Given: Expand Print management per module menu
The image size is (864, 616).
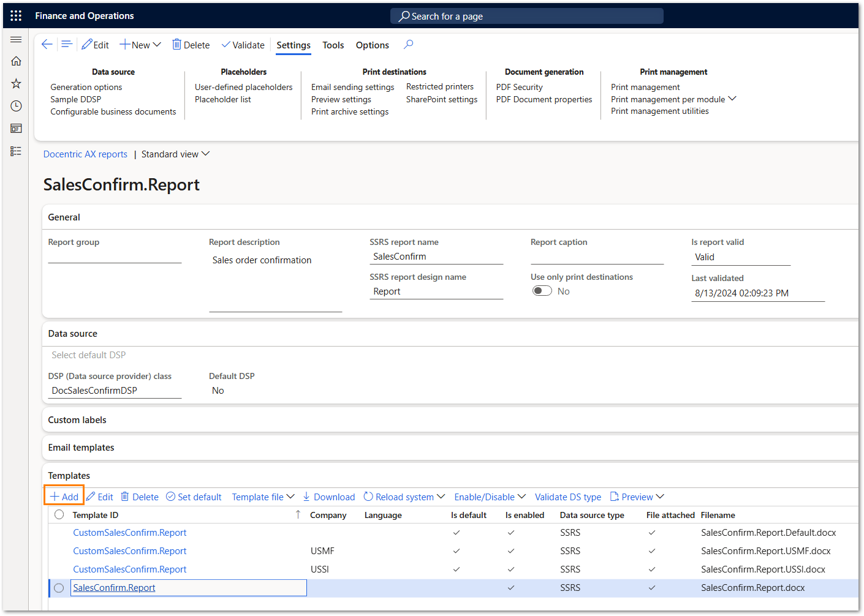Looking at the screenshot, I should [673, 99].
